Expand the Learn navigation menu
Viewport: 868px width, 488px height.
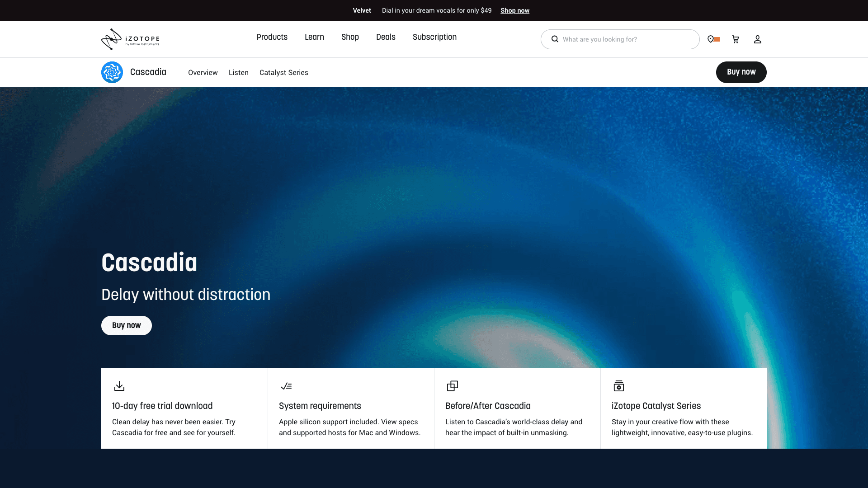point(314,37)
